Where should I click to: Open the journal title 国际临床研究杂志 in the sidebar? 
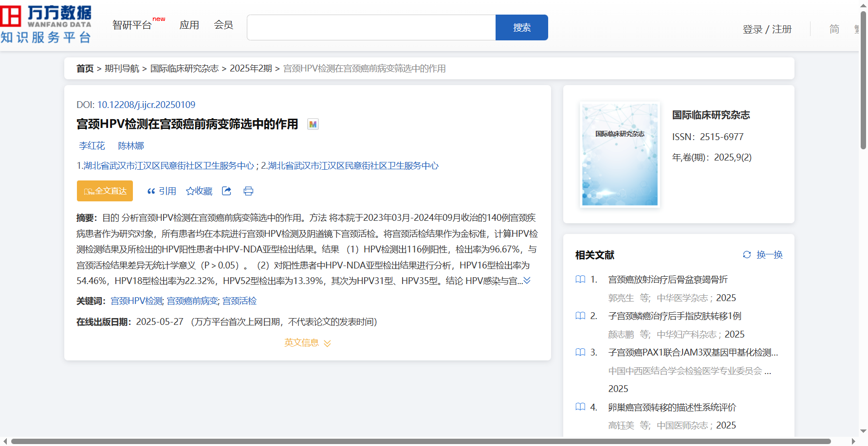[711, 115]
